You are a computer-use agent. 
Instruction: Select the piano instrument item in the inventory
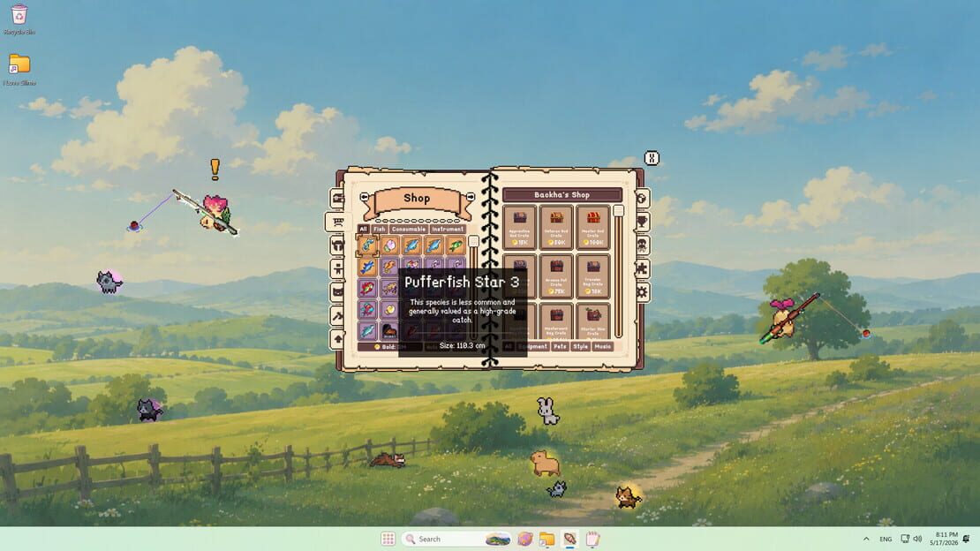coord(389,330)
